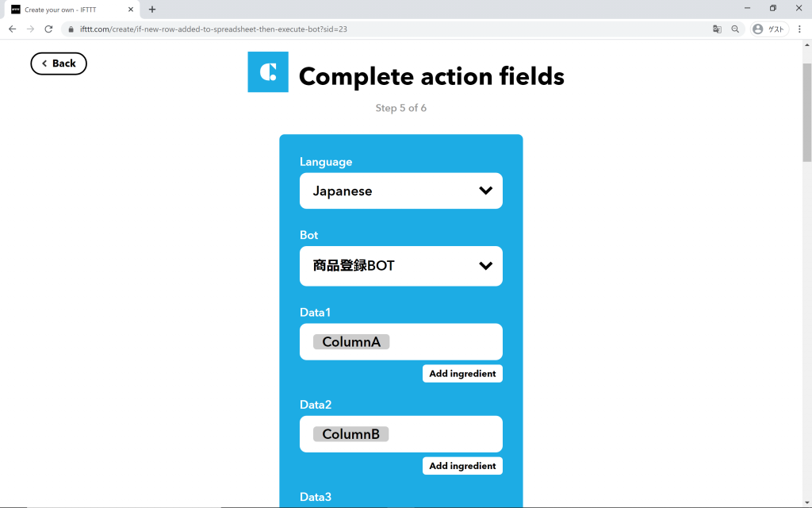The image size is (812, 508).
Task: Click the 'Complete action fields' heading
Action: pos(431,76)
